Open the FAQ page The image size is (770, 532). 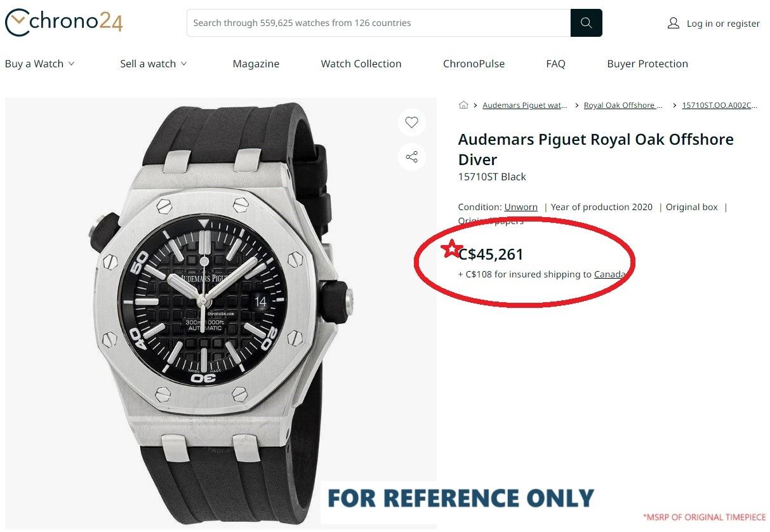pos(555,63)
